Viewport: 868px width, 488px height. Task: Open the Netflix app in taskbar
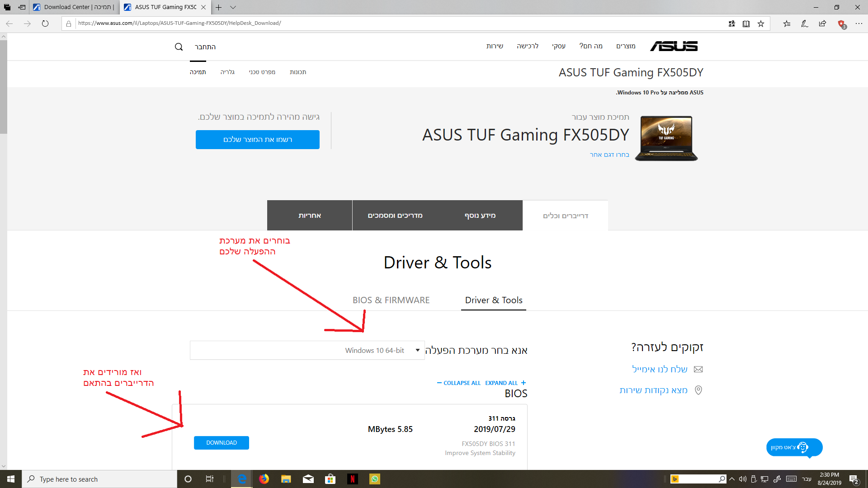tap(352, 479)
